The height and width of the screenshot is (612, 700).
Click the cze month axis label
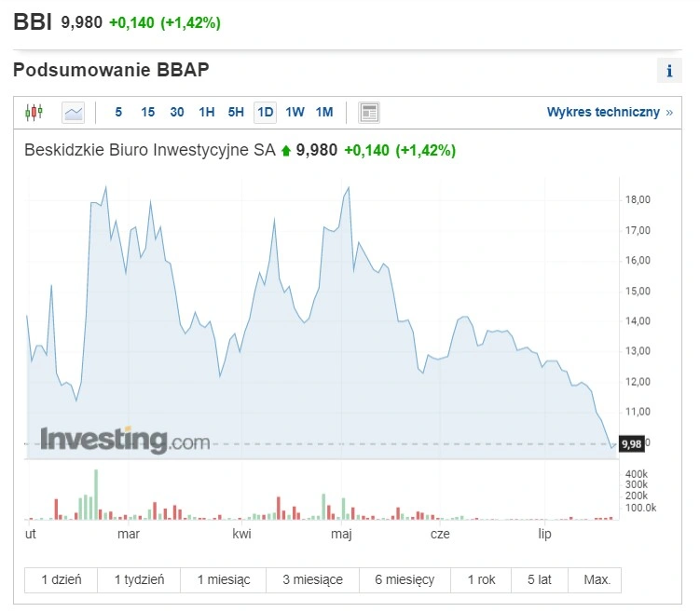tap(440, 534)
